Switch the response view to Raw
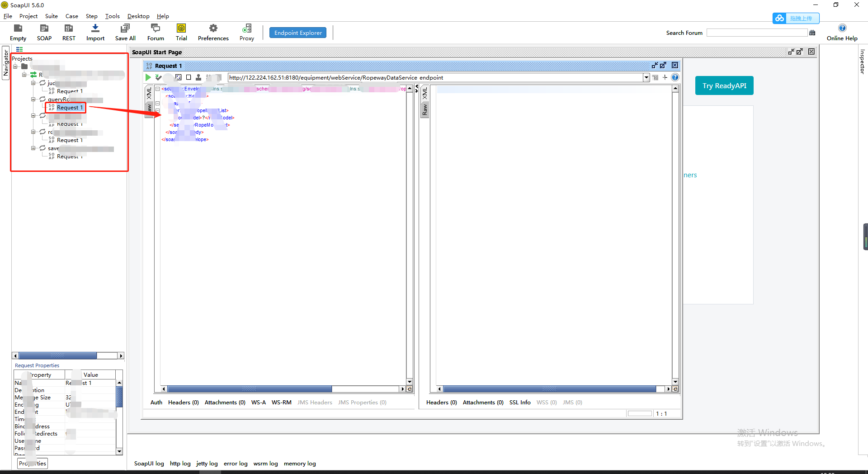The image size is (868, 474). 425,110
